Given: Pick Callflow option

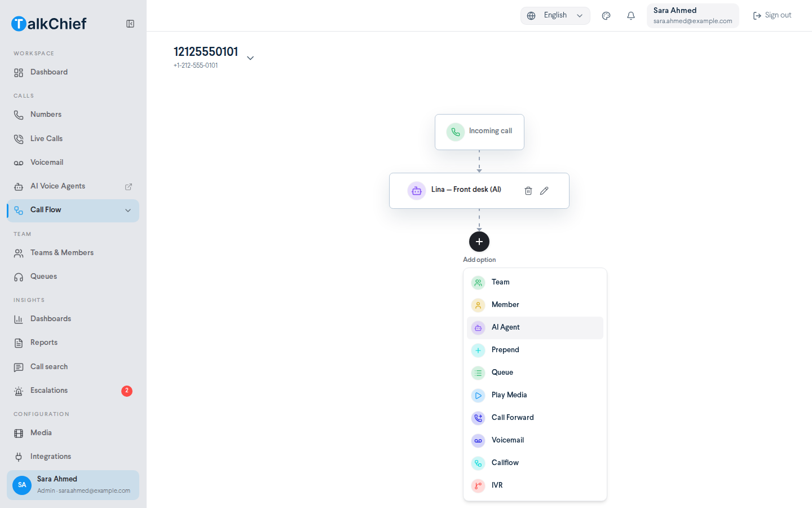Looking at the screenshot, I should pyautogui.click(x=535, y=463).
